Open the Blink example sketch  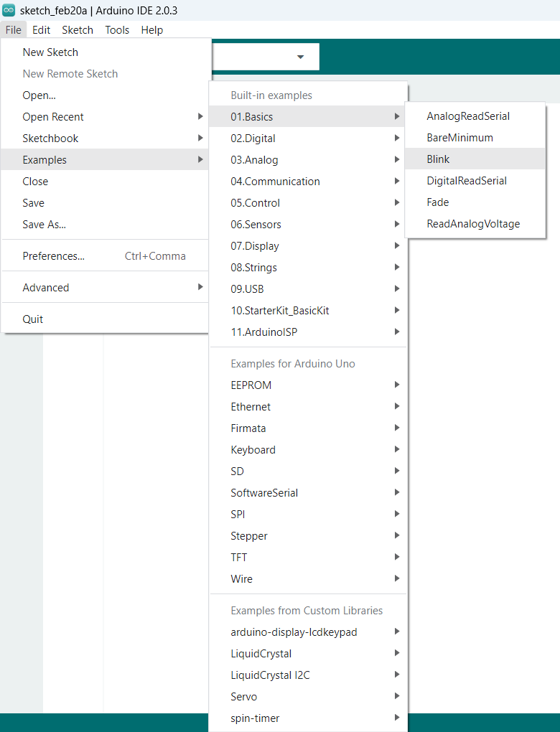(438, 159)
